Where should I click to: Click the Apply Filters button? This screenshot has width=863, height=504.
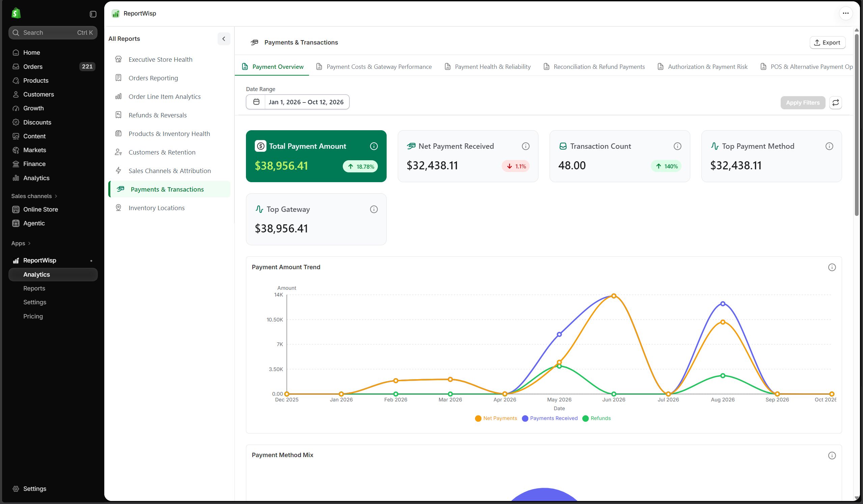(802, 102)
